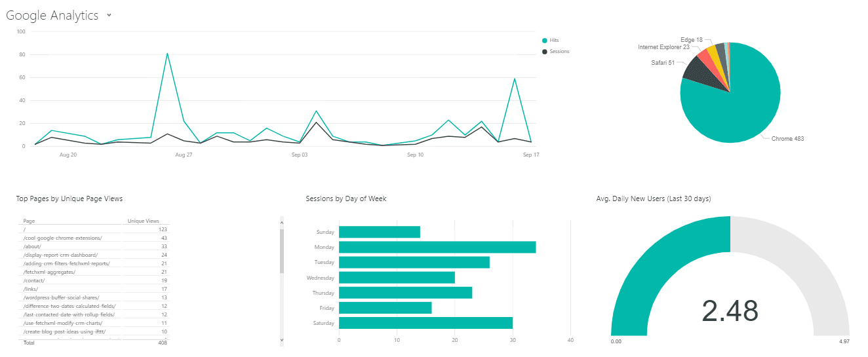
Task: Sort table by Unique Views column header
Action: tap(143, 221)
